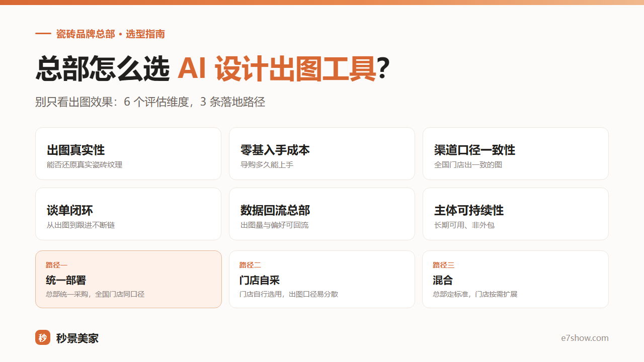This screenshot has height=362, width=644.
Task: Select the 主体可持续性 card
Action: tap(516, 214)
